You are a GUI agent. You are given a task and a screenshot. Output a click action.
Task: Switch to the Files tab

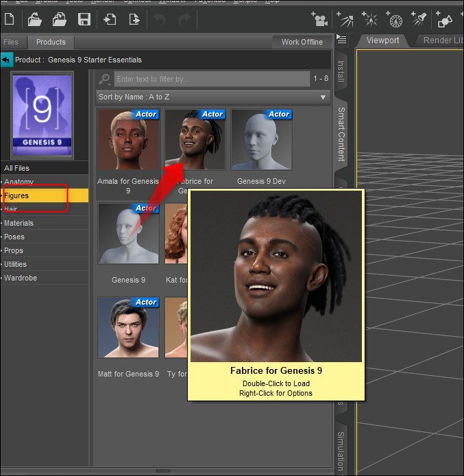point(12,42)
